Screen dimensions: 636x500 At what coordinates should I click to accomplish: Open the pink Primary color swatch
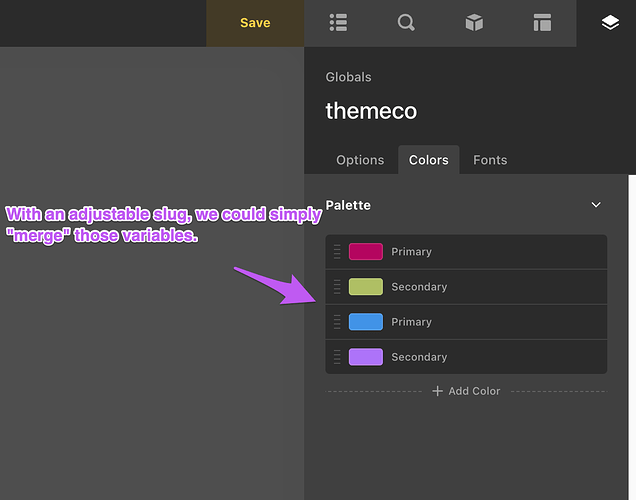tap(366, 252)
